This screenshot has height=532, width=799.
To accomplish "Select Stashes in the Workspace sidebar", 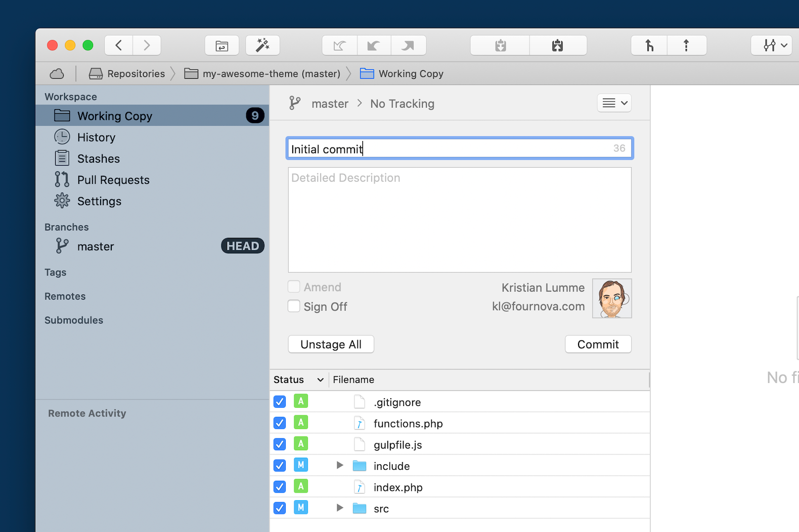I will tap(98, 159).
